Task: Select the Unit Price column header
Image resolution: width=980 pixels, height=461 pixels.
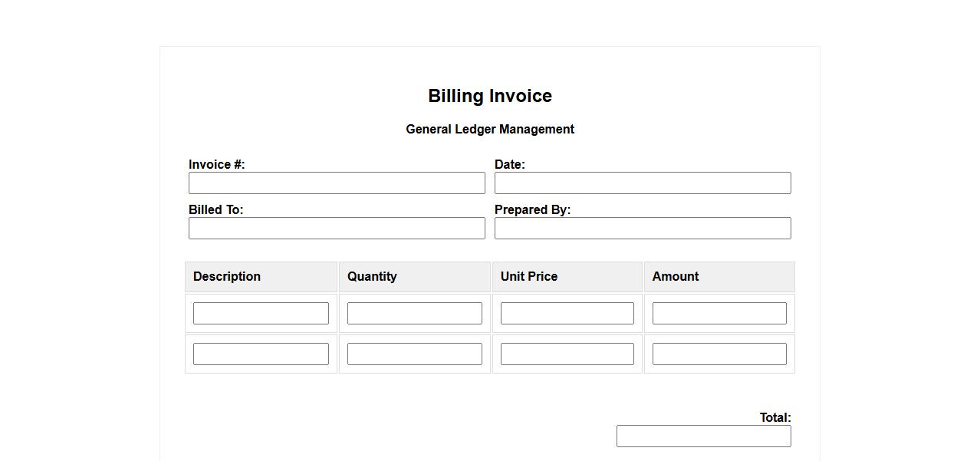Action: point(529,276)
